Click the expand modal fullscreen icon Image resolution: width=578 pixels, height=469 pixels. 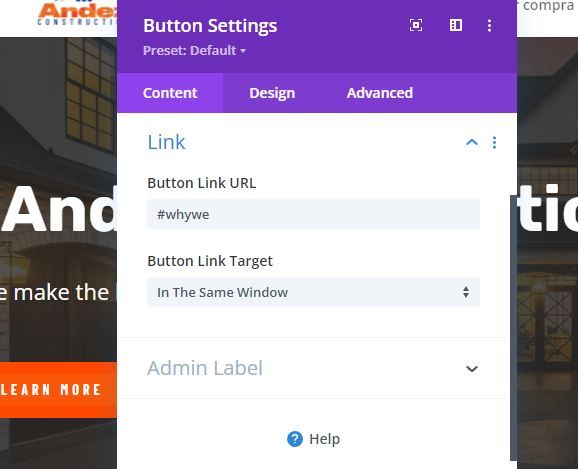coord(416,25)
